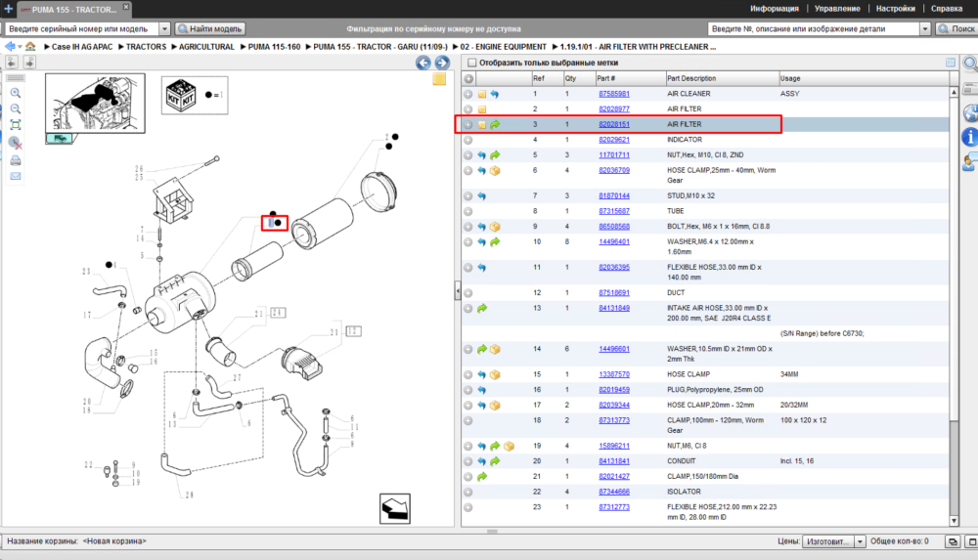978x560 pixels.
Task: Toggle add button for DUCT row
Action: click(x=468, y=293)
